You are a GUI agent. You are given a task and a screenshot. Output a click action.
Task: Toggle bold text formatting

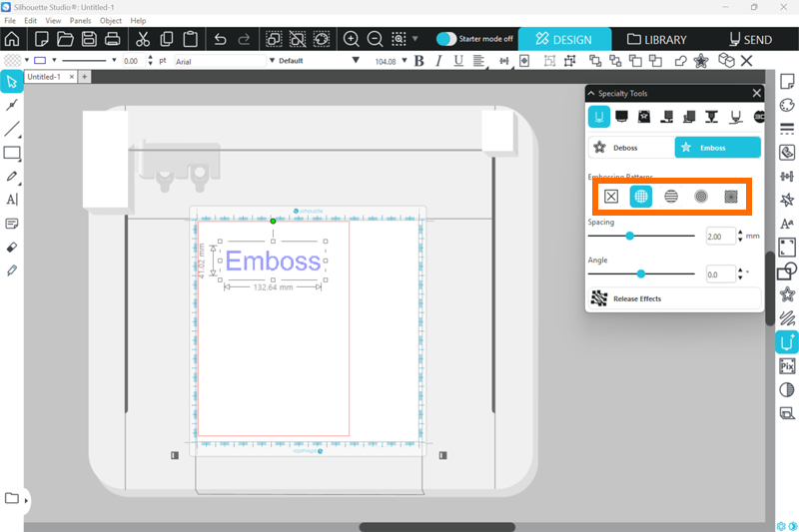click(418, 61)
